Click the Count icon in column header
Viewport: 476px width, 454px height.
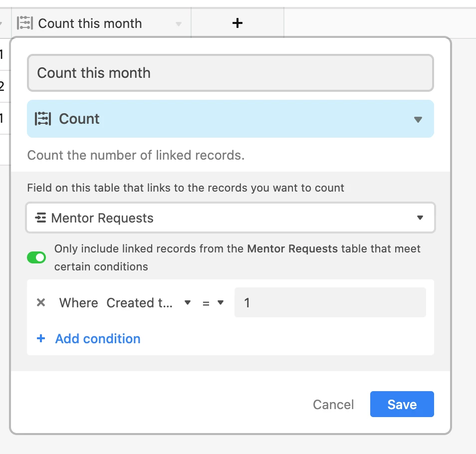point(25,23)
